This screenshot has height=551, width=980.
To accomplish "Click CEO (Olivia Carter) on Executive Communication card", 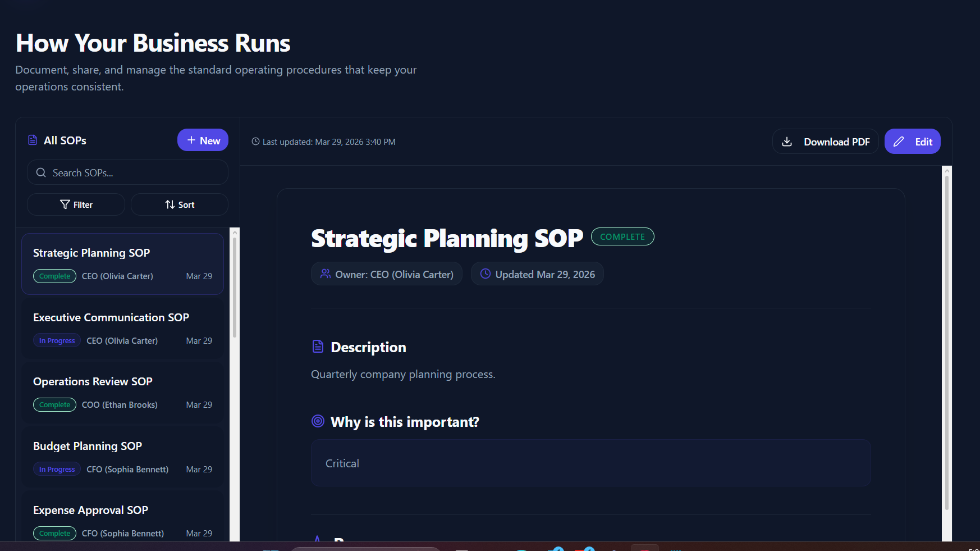I will pos(122,340).
